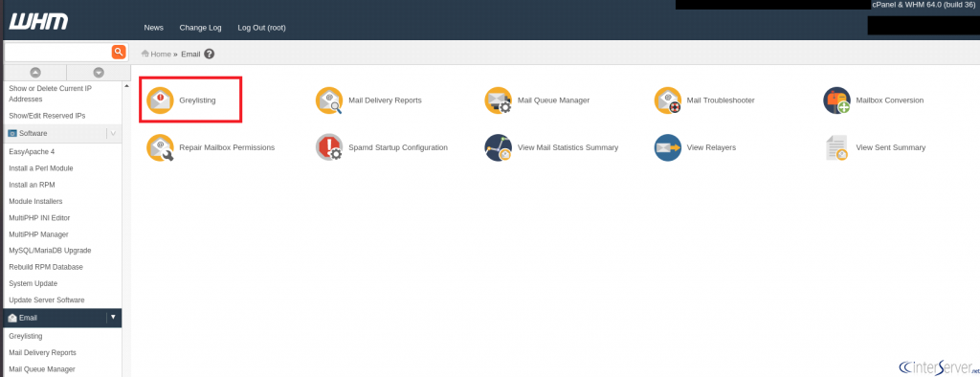Open the Mailbox Conversion icon
This screenshot has height=377, width=980.
(x=836, y=100)
